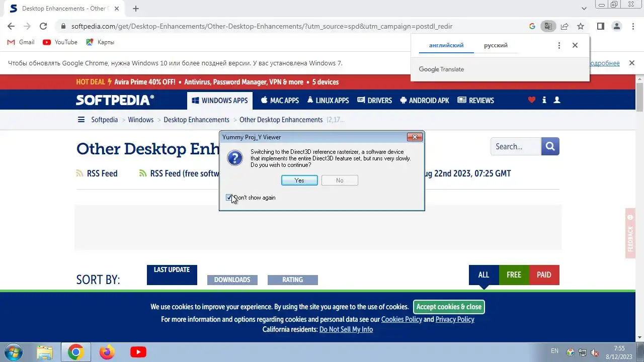The image size is (644, 362).
Task: Close the Google Translate popup
Action: (575, 45)
